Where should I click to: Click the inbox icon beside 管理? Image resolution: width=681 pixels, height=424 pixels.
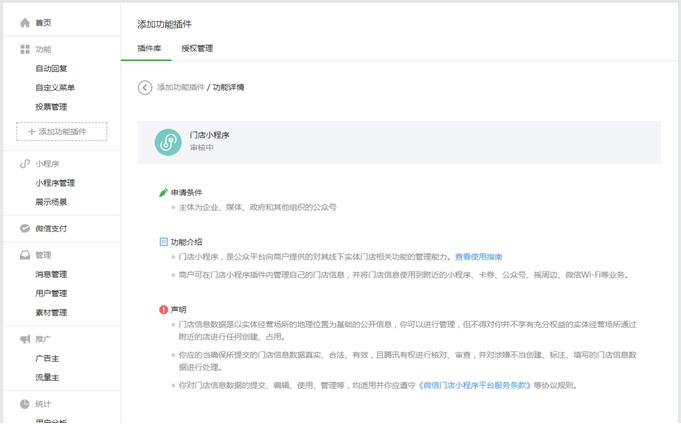tap(25, 255)
